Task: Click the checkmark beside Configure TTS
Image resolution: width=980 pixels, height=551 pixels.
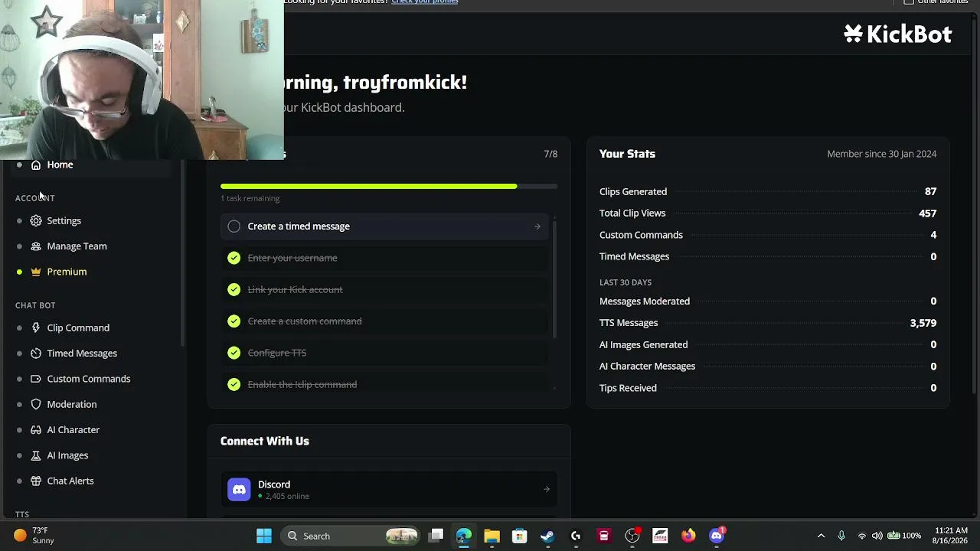Action: click(234, 353)
